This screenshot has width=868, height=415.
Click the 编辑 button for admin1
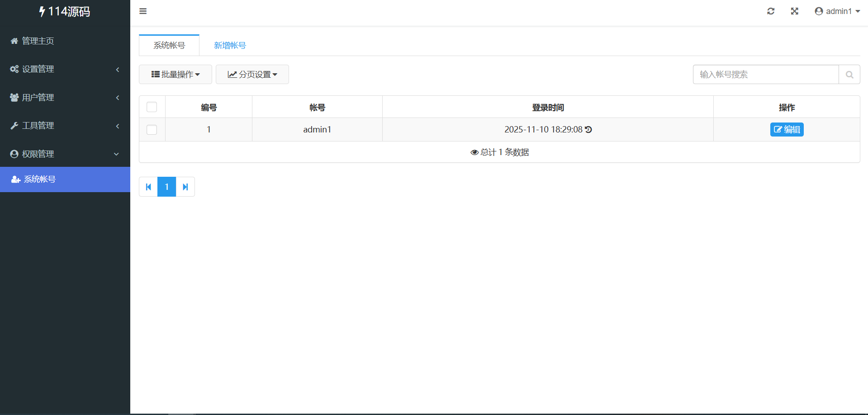click(x=787, y=130)
